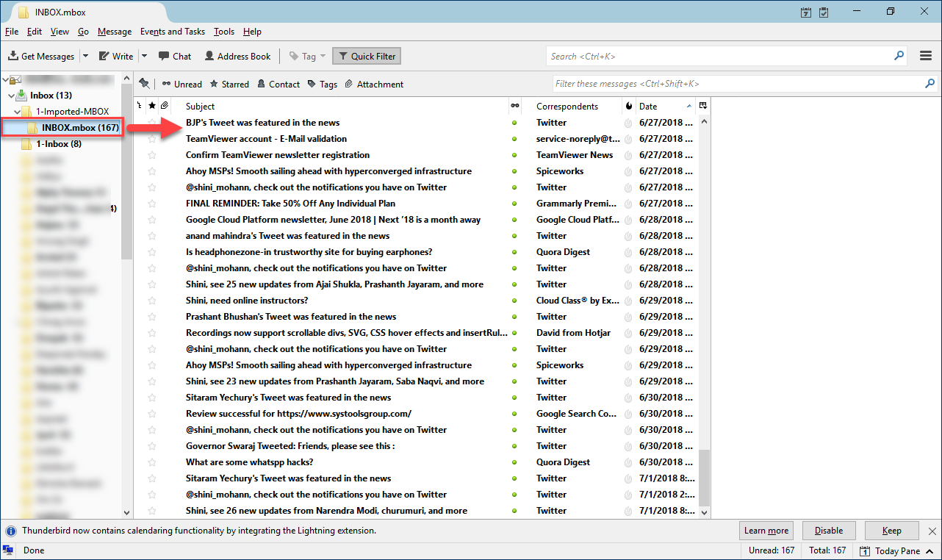Image resolution: width=942 pixels, height=560 pixels.
Task: Open the Go menu
Action: point(83,32)
